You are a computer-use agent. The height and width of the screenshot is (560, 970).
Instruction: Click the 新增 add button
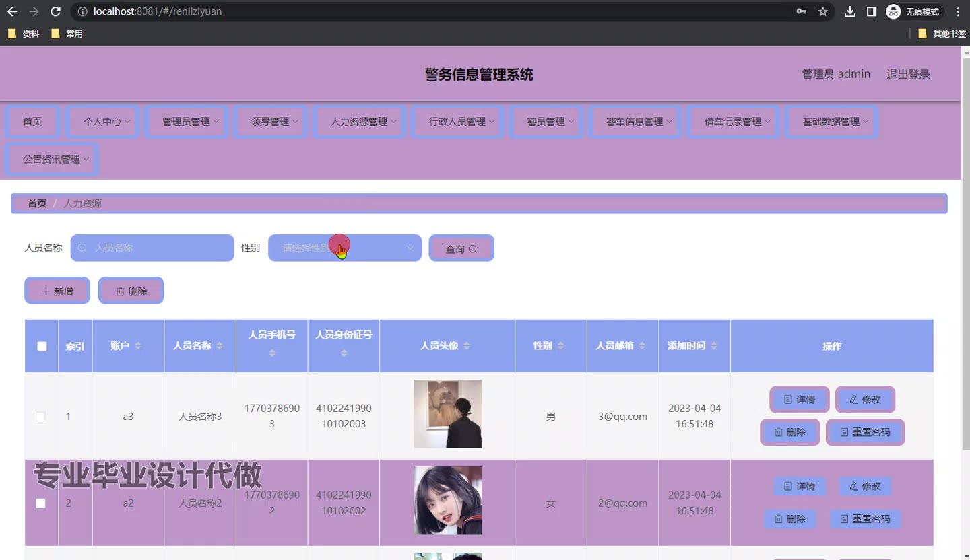pos(57,291)
